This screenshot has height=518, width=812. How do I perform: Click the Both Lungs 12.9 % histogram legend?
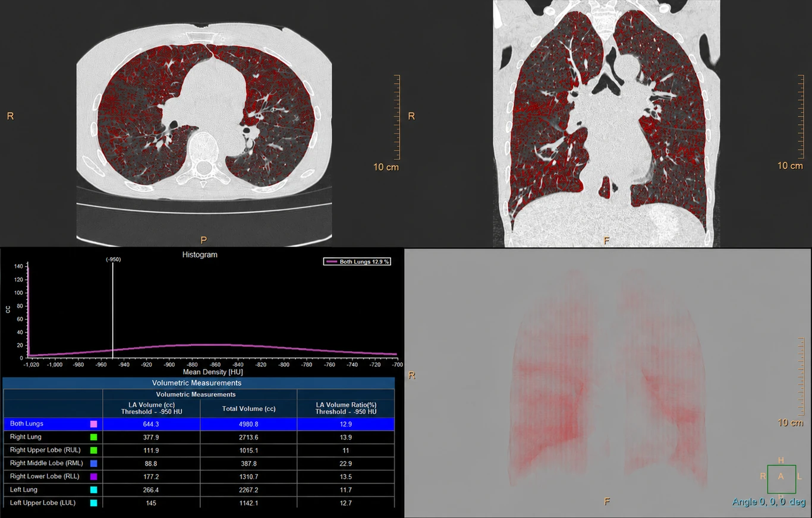click(x=357, y=261)
